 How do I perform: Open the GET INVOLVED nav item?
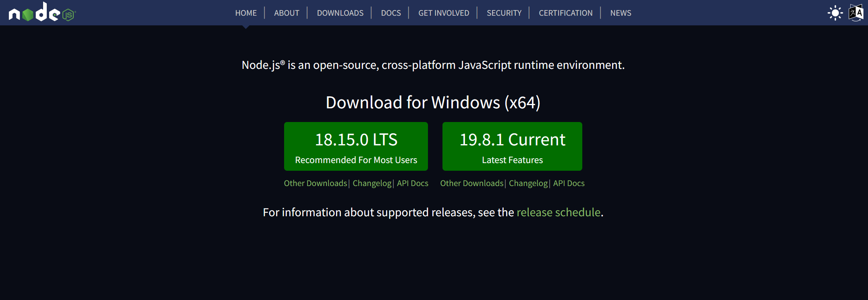click(x=444, y=13)
